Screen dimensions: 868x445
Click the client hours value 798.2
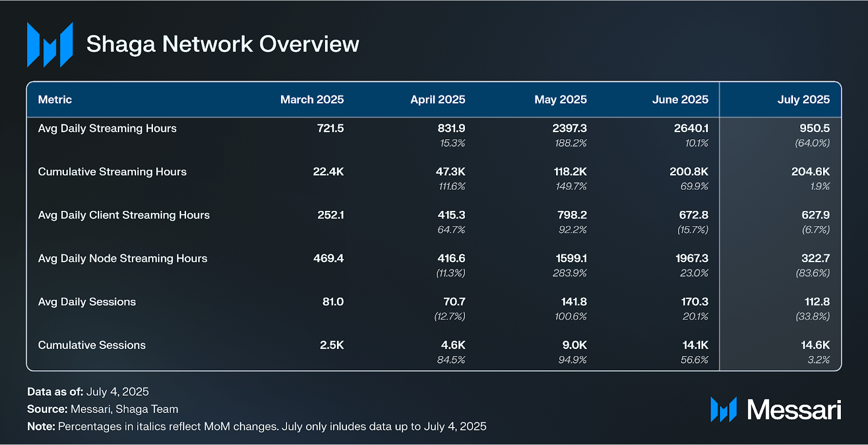[572, 215]
